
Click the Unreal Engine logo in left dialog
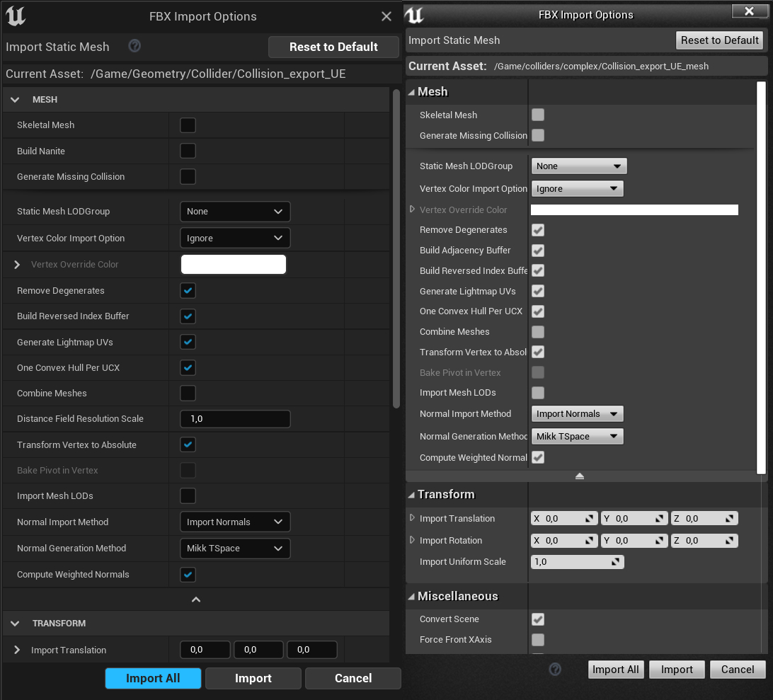click(x=15, y=16)
